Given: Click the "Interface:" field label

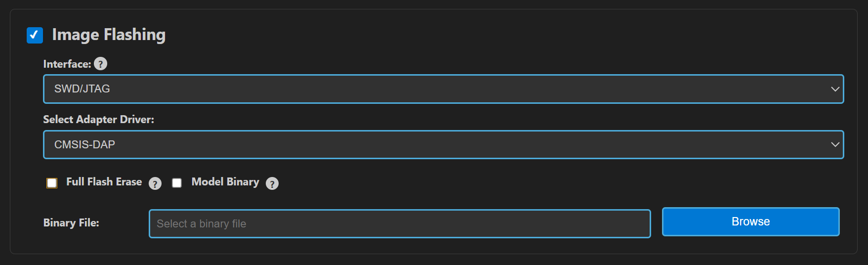Looking at the screenshot, I should click(x=67, y=64).
